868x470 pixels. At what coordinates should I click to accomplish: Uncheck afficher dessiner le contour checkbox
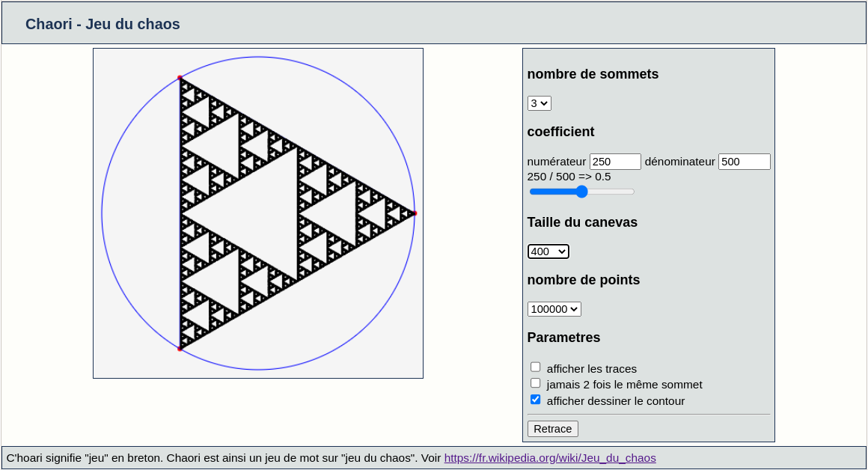[535, 400]
